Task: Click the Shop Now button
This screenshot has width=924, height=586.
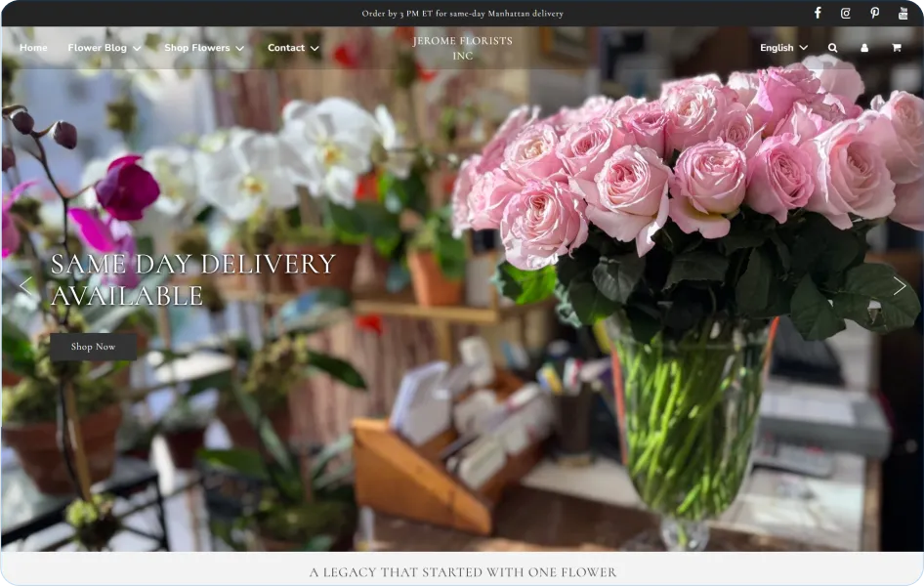Action: click(93, 347)
